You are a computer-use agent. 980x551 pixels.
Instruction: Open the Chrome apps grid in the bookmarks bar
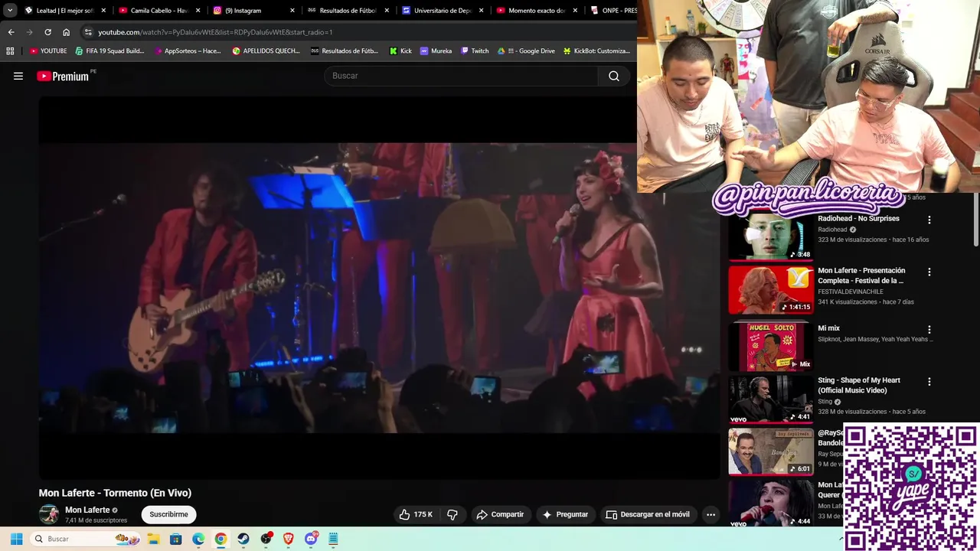10,51
